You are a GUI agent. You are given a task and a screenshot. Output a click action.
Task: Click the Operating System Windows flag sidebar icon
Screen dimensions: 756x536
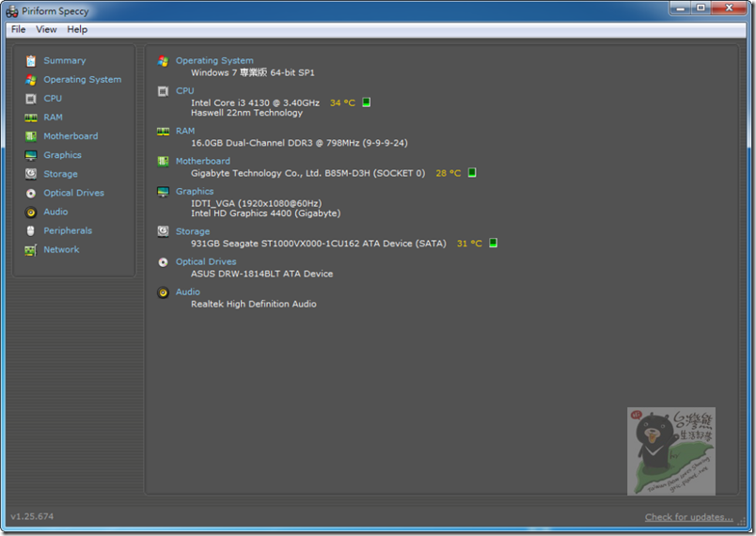point(31,80)
